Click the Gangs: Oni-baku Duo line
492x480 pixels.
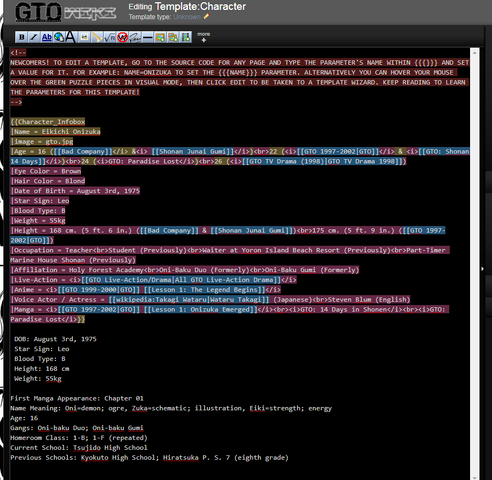click(77, 428)
